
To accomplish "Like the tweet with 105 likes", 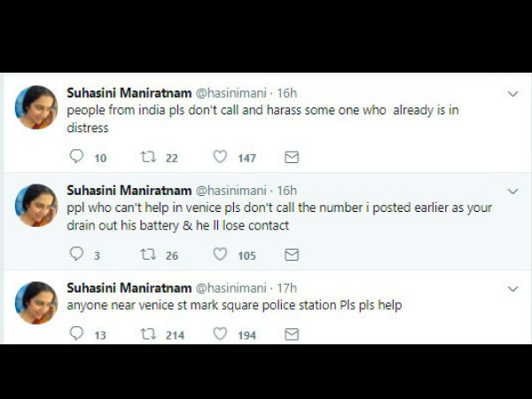I will pyautogui.click(x=220, y=254).
